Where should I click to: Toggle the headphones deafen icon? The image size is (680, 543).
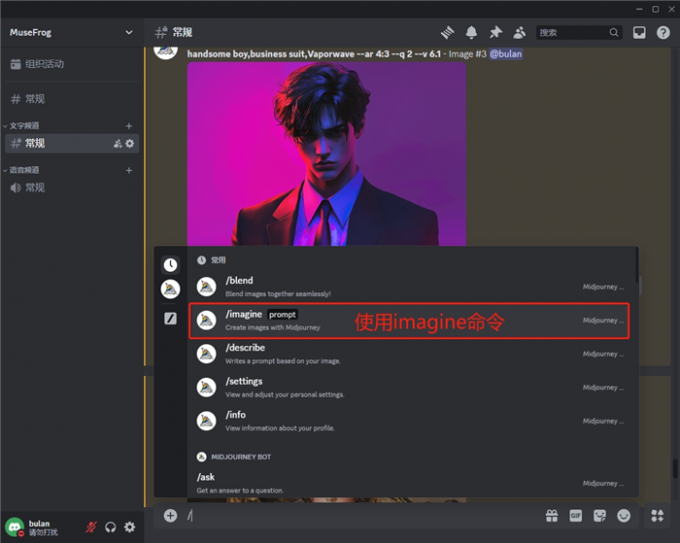tap(111, 527)
